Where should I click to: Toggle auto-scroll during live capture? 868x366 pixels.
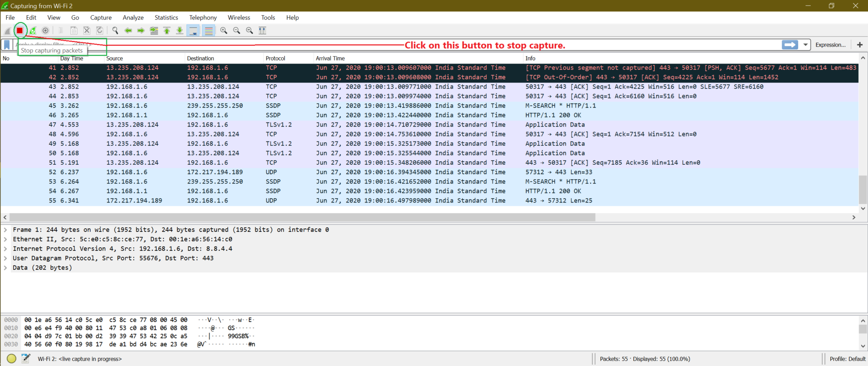[x=193, y=30]
